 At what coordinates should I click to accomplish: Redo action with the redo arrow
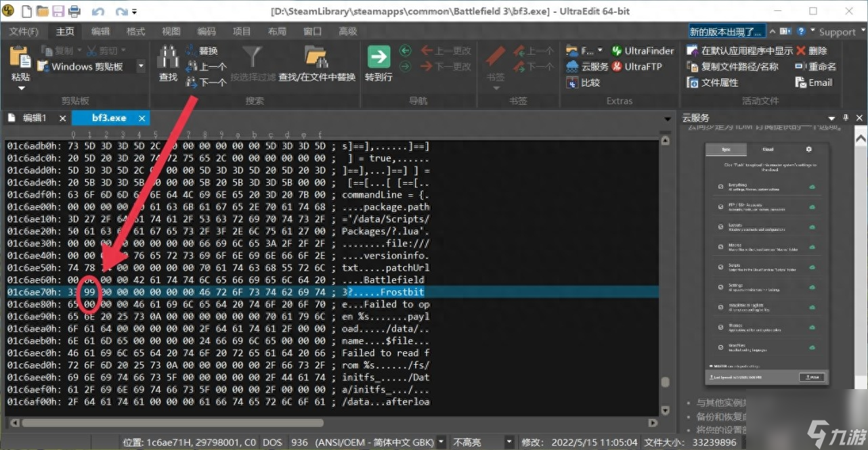tap(122, 12)
